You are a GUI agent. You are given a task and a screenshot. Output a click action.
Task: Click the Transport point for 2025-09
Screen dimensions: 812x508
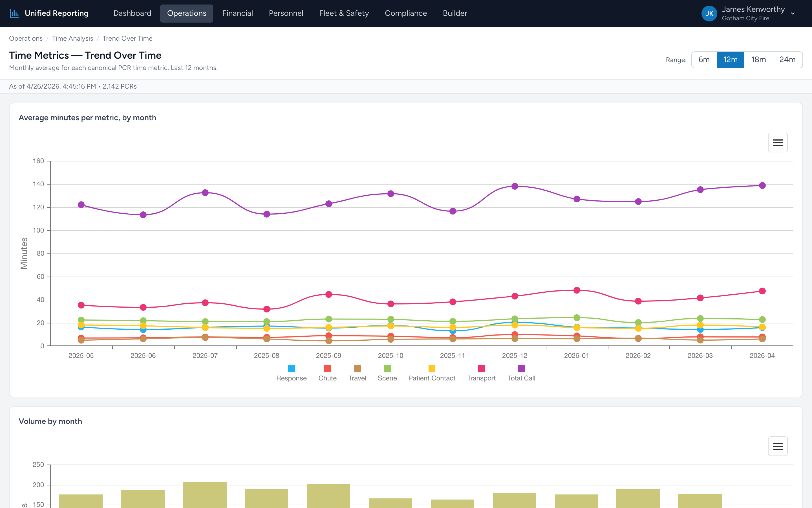tap(329, 294)
